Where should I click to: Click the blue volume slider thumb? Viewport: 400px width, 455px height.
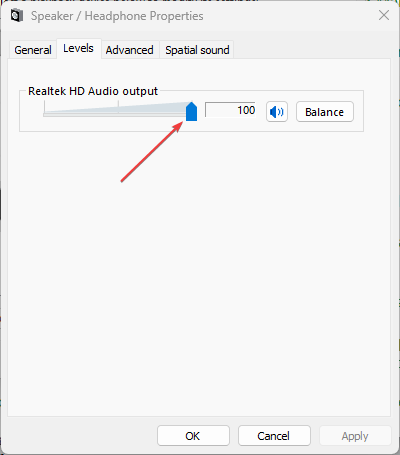coord(191,112)
